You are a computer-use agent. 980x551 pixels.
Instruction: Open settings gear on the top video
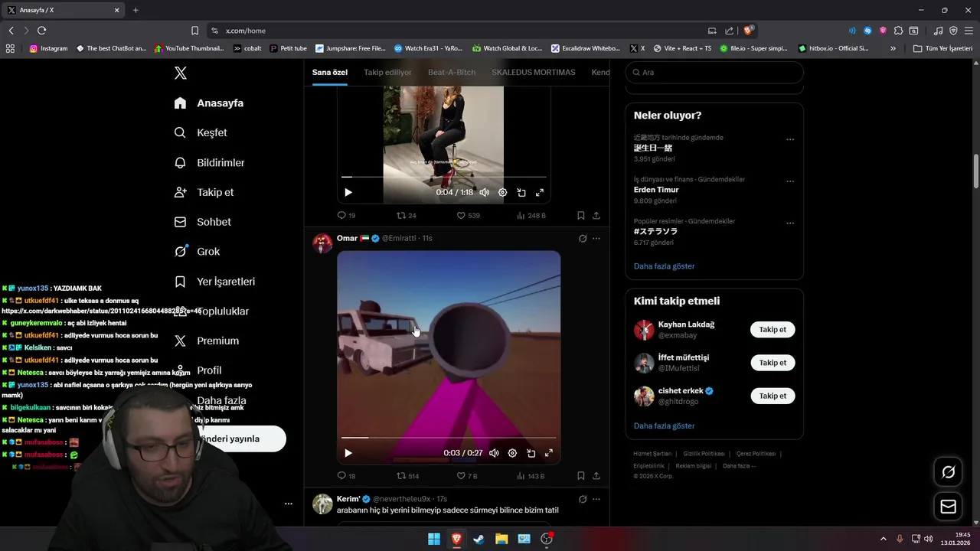(x=502, y=192)
